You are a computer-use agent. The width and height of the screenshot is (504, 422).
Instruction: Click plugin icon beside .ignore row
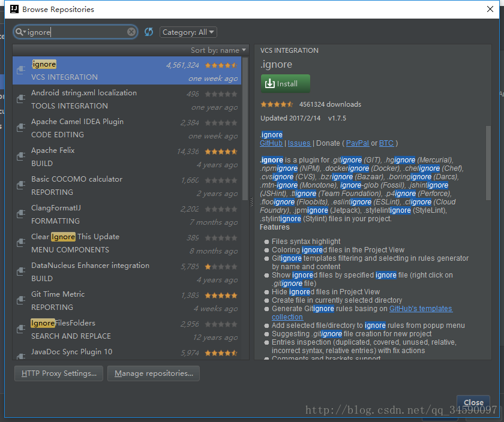pos(21,70)
